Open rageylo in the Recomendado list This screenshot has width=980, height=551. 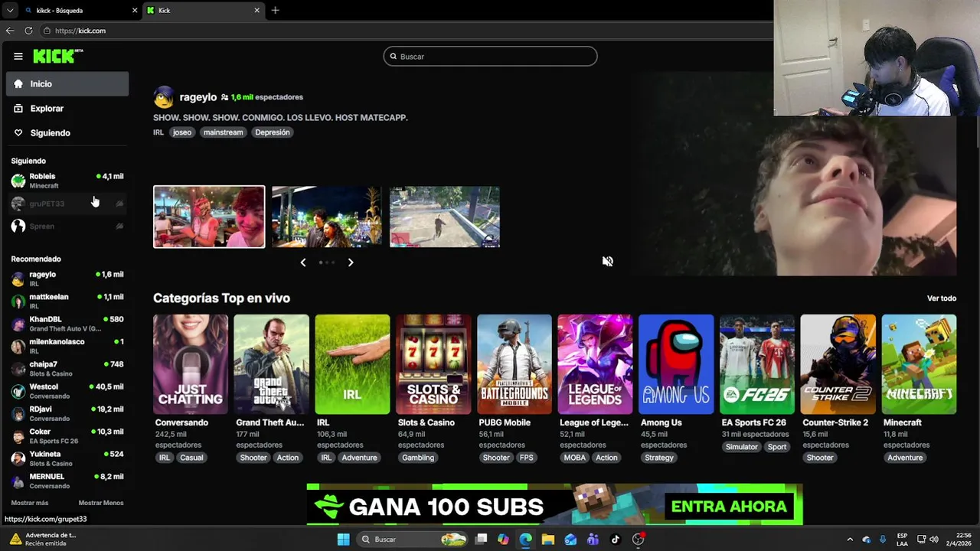tap(67, 279)
